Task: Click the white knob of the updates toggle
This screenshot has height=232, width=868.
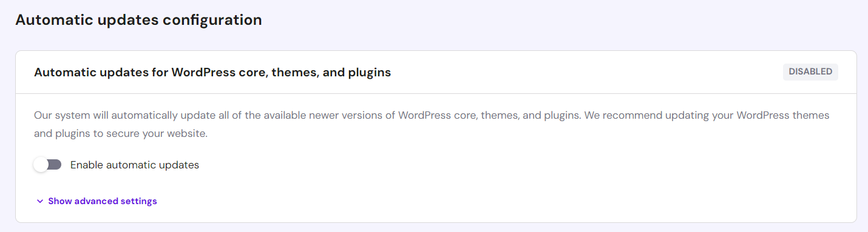Action: pyautogui.click(x=41, y=165)
